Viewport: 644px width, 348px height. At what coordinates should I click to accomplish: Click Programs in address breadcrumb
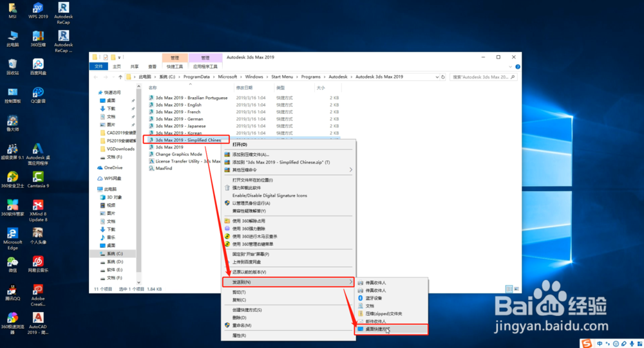[310, 77]
